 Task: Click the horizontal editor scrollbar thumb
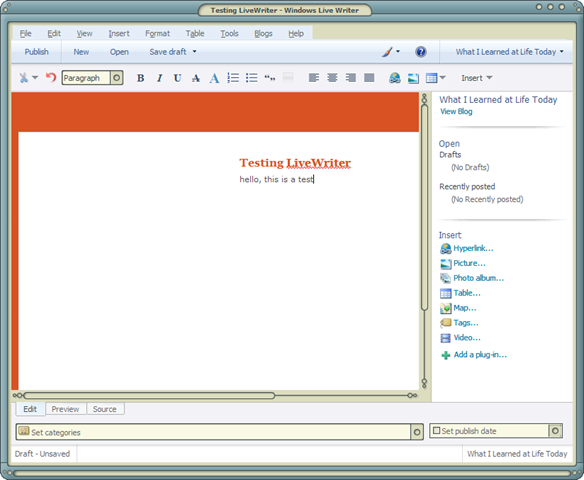[149, 395]
